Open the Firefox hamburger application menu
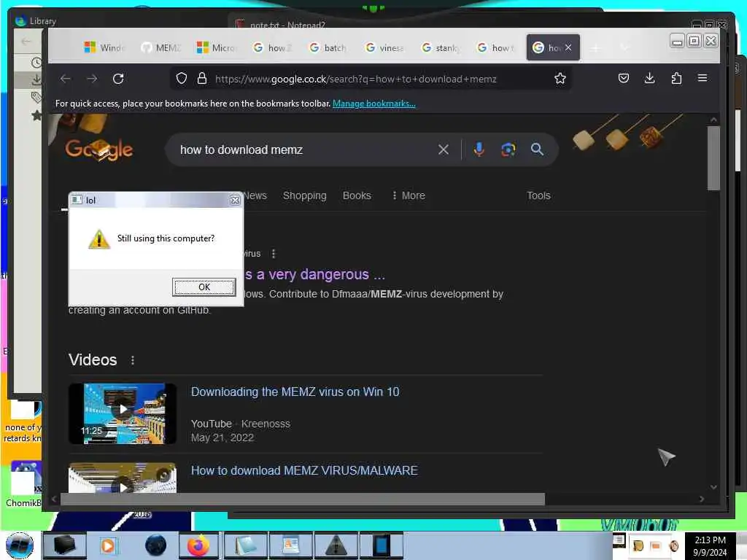 (x=703, y=78)
